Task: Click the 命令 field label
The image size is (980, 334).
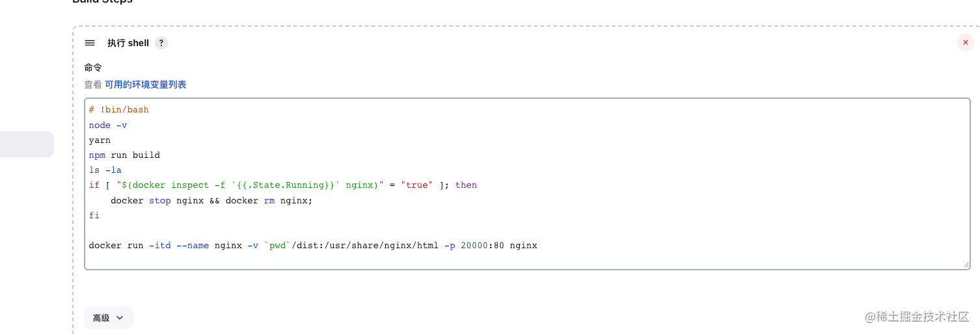Action: coord(93,68)
